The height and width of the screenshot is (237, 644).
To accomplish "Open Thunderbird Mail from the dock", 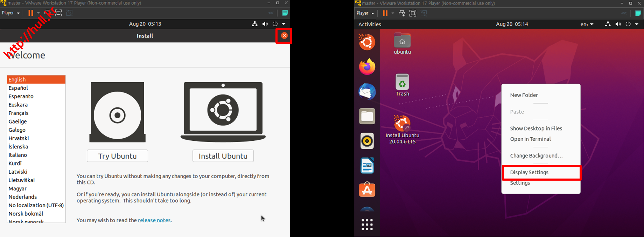I will (x=367, y=92).
